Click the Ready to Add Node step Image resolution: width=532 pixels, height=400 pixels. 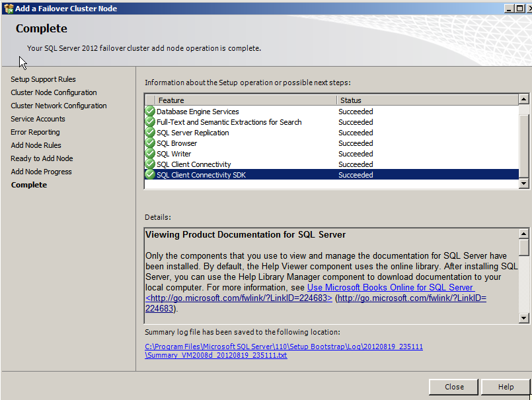coord(42,158)
